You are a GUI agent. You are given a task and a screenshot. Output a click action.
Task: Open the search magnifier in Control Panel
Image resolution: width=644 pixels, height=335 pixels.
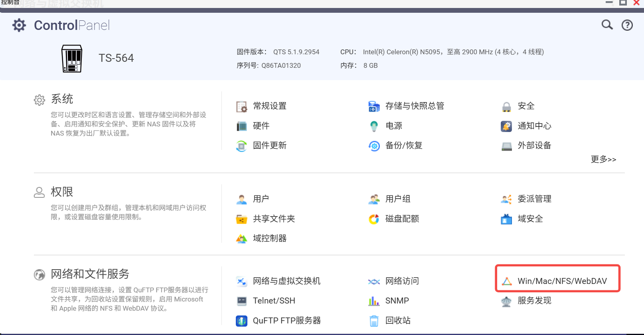tap(607, 25)
